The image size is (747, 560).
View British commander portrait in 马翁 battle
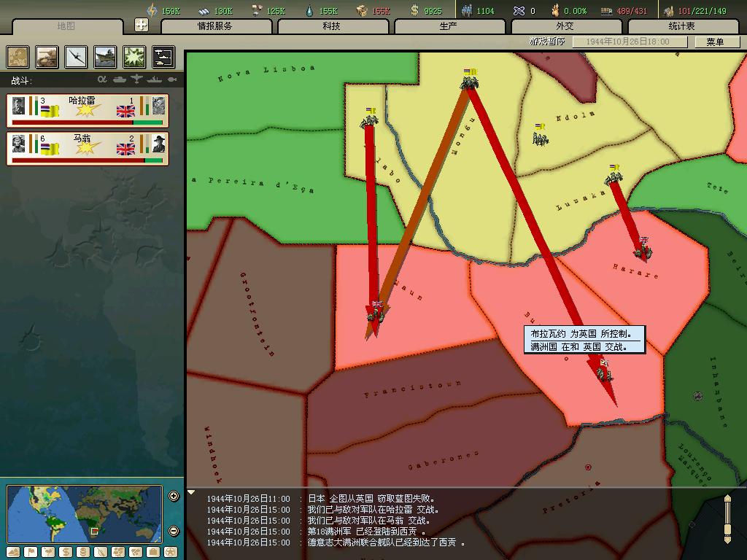tap(158, 144)
